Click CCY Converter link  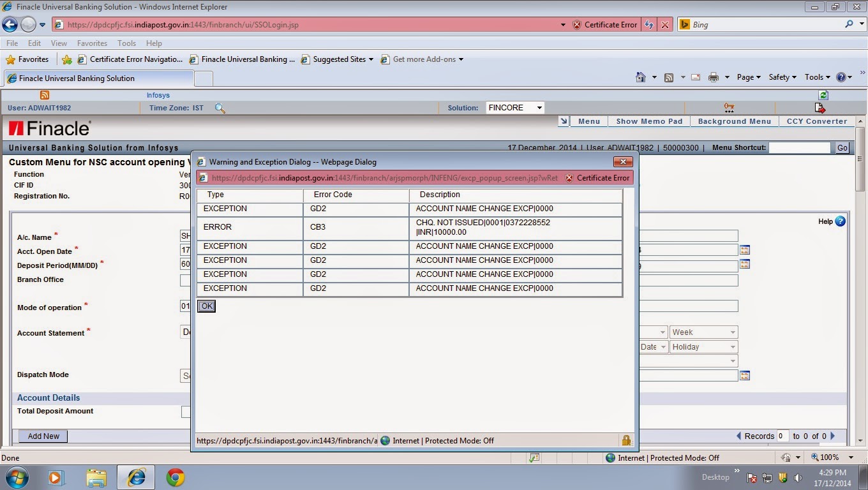click(x=817, y=121)
